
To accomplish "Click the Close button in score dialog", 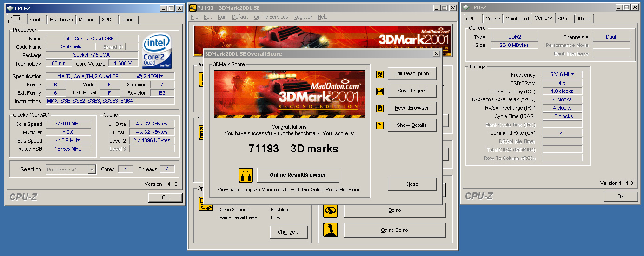I will (412, 184).
